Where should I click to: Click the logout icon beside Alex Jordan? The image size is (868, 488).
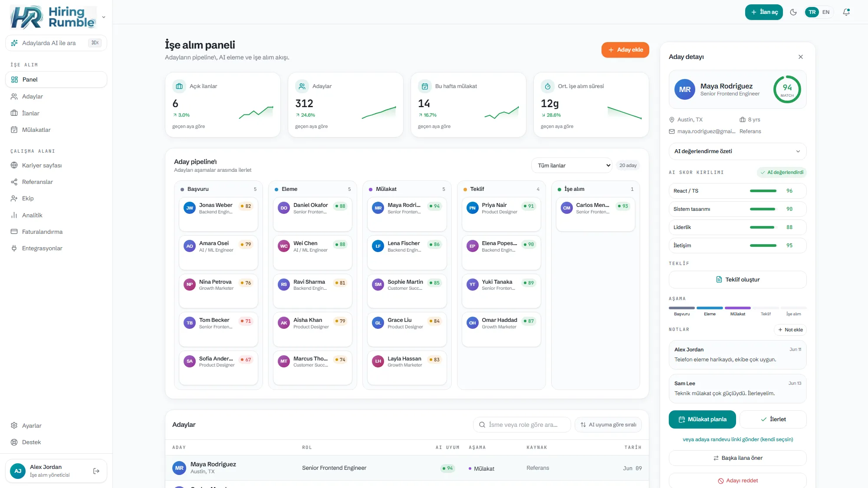96,471
